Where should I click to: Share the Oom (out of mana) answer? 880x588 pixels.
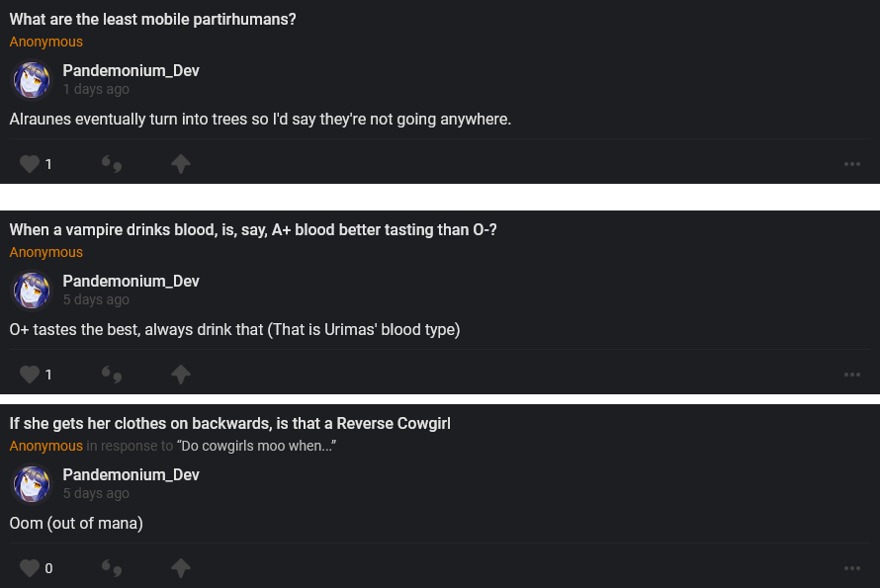coord(180,568)
